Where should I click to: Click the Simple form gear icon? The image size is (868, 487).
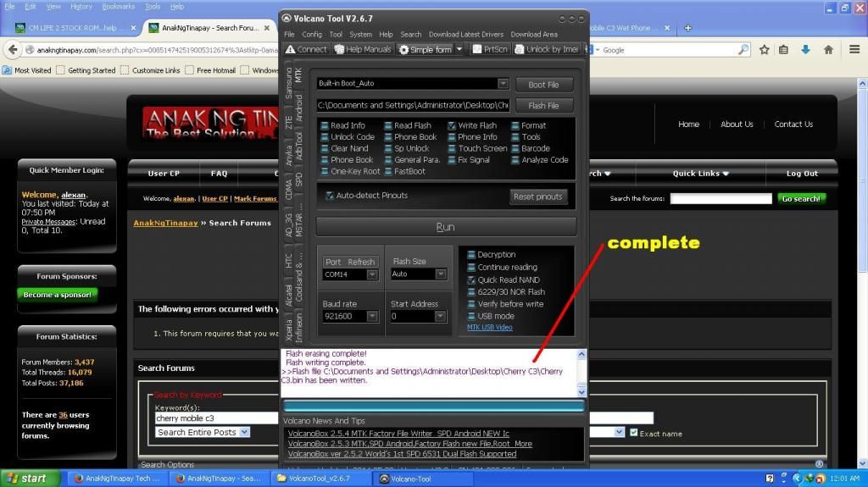click(x=404, y=49)
